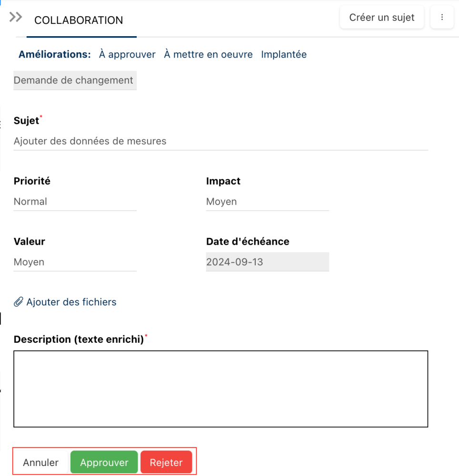Image resolution: width=459 pixels, height=476 pixels.
Task: Select the Ajouter des fichiers link text
Action: pos(71,302)
